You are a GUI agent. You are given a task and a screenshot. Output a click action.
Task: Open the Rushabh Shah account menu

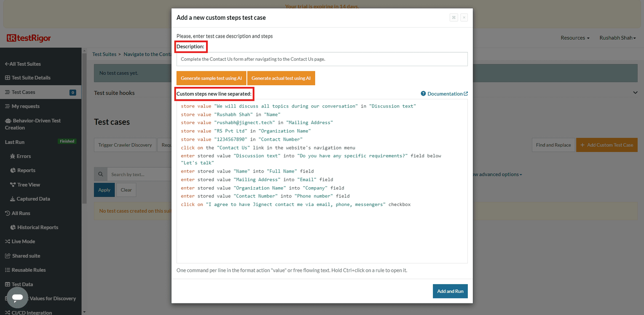[618, 38]
